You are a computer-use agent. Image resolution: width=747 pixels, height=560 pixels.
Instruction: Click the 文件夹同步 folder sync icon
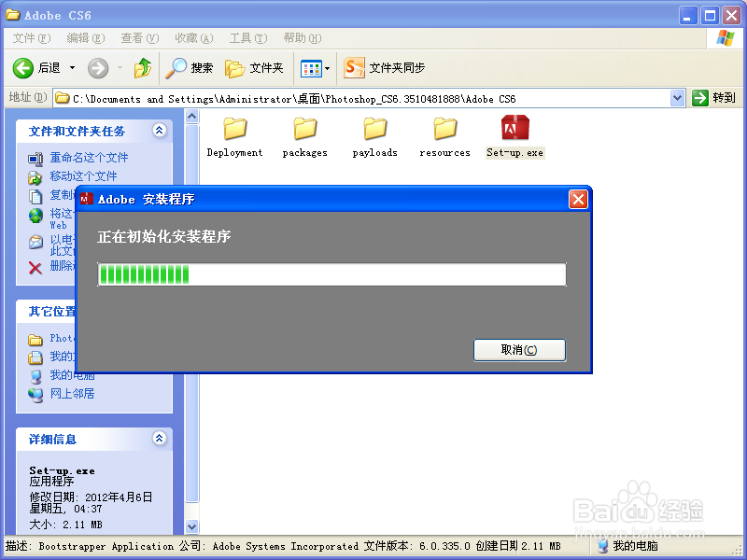pos(353,67)
